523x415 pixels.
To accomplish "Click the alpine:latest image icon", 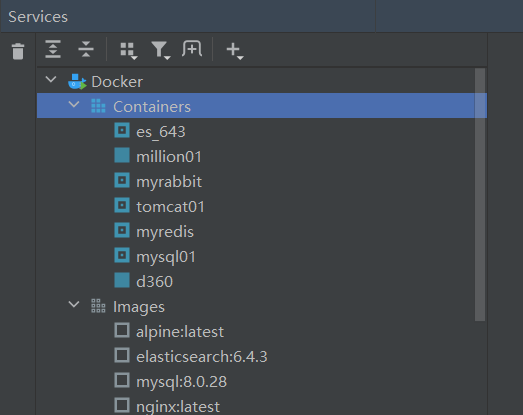I will pos(122,330).
